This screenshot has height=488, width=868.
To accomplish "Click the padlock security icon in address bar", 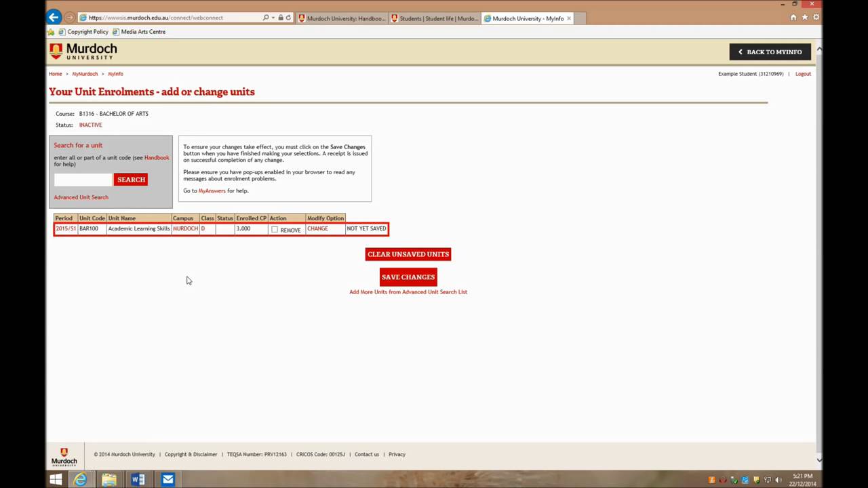I will tap(281, 18).
